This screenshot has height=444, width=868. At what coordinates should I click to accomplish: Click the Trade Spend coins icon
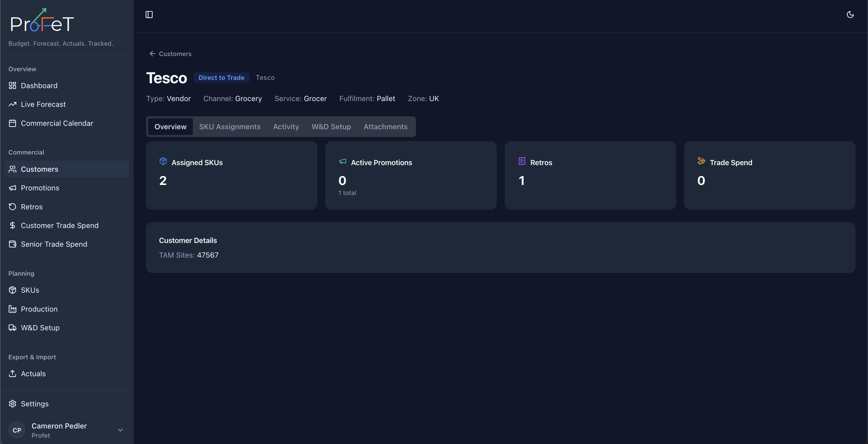702,161
